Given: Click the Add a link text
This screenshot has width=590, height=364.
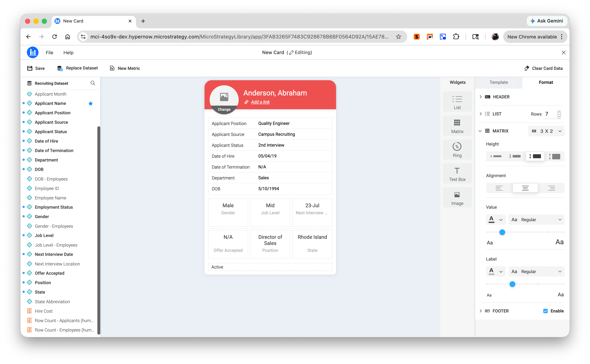Looking at the screenshot, I should [260, 102].
